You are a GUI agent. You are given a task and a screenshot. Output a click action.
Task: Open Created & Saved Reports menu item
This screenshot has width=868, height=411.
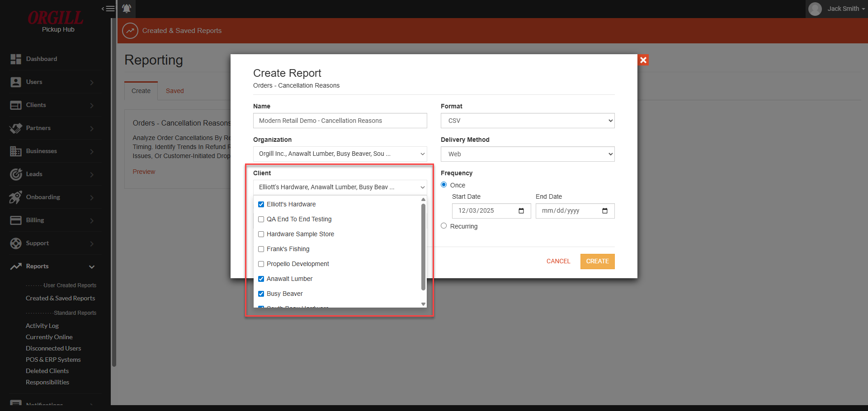pos(61,299)
